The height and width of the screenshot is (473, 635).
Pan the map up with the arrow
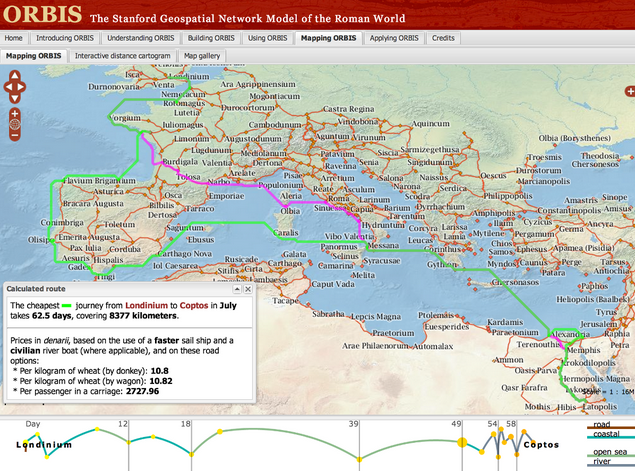(15, 75)
